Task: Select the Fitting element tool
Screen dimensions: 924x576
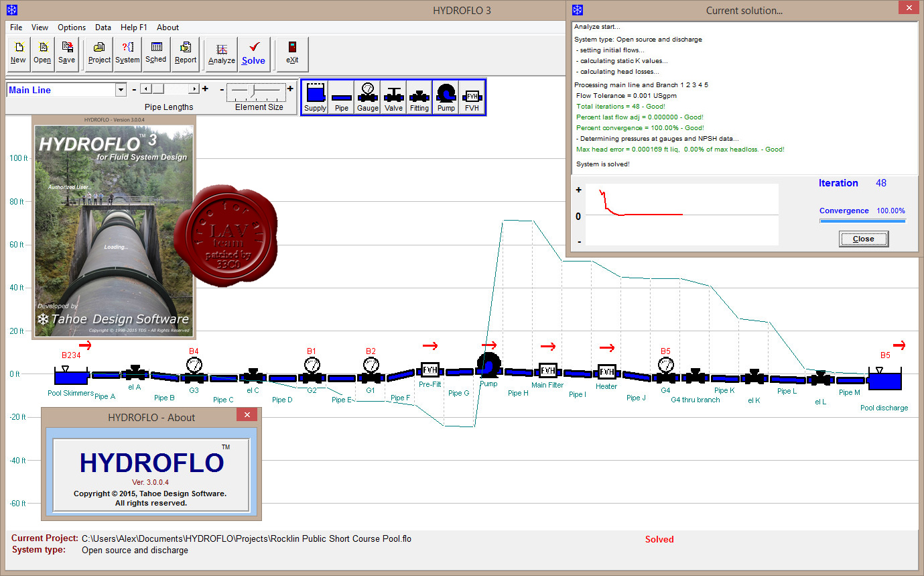Action: (419, 97)
